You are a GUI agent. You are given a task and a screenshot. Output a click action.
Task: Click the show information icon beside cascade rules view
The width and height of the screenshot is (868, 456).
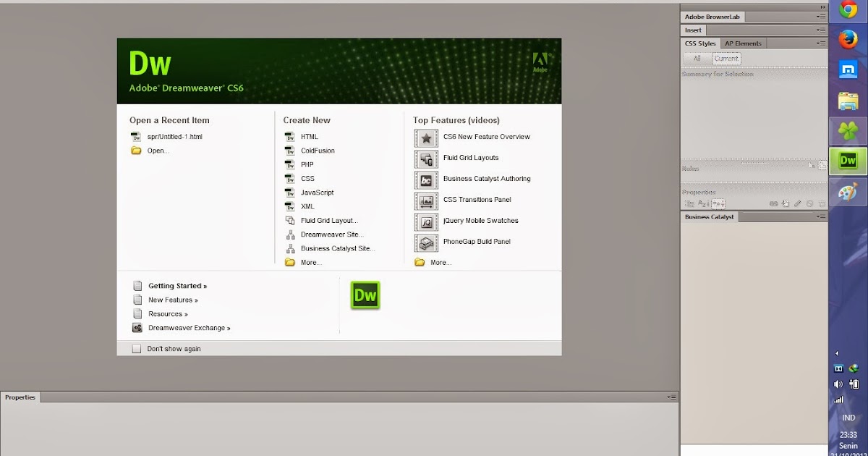click(x=812, y=165)
